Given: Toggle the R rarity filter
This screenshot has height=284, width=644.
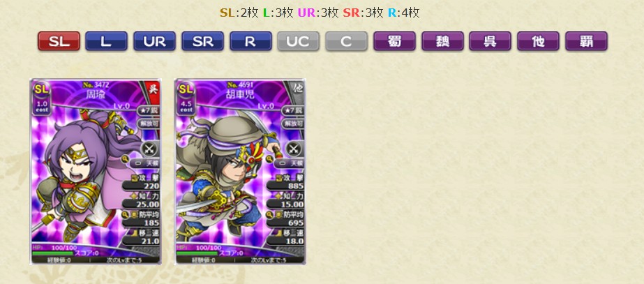Looking at the screenshot, I should tap(250, 41).
